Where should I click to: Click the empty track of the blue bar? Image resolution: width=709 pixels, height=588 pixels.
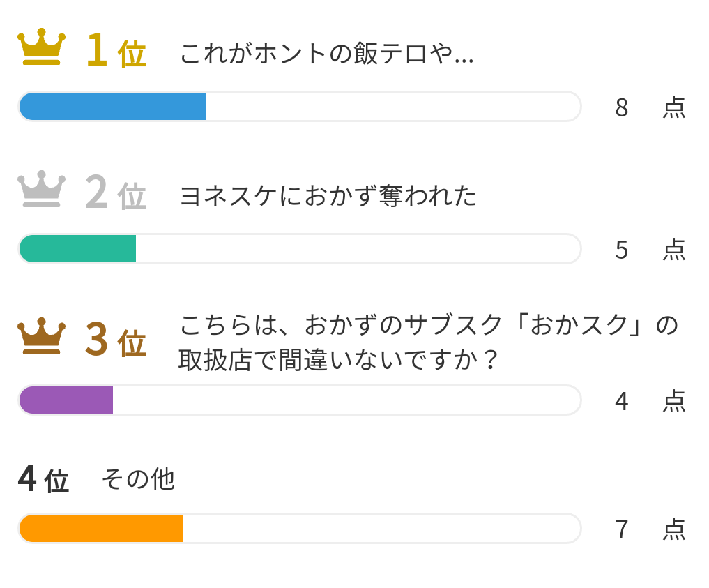pyautogui.click(x=393, y=106)
